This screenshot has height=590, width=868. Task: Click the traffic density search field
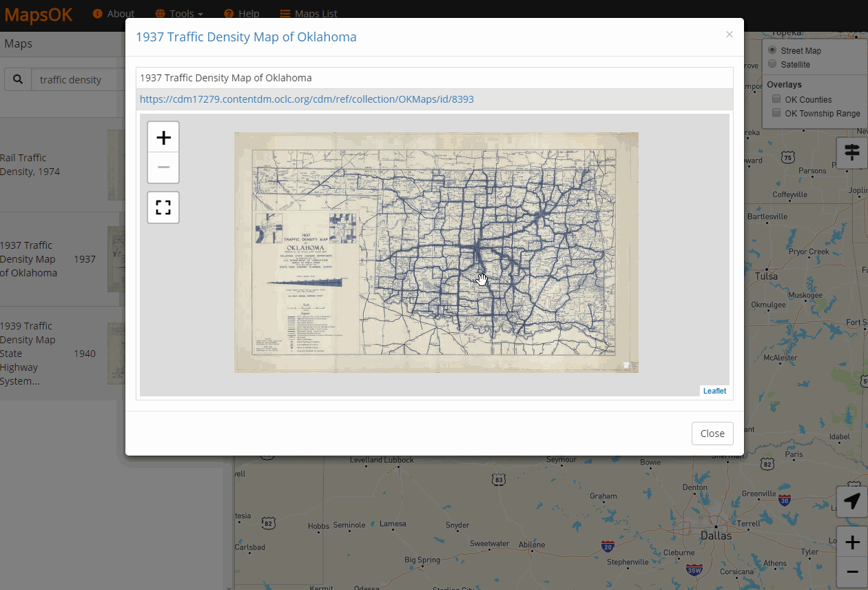(76, 80)
